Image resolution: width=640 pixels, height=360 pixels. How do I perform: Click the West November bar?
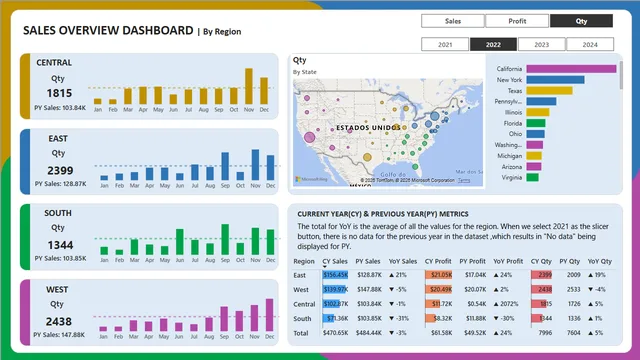tap(254, 318)
